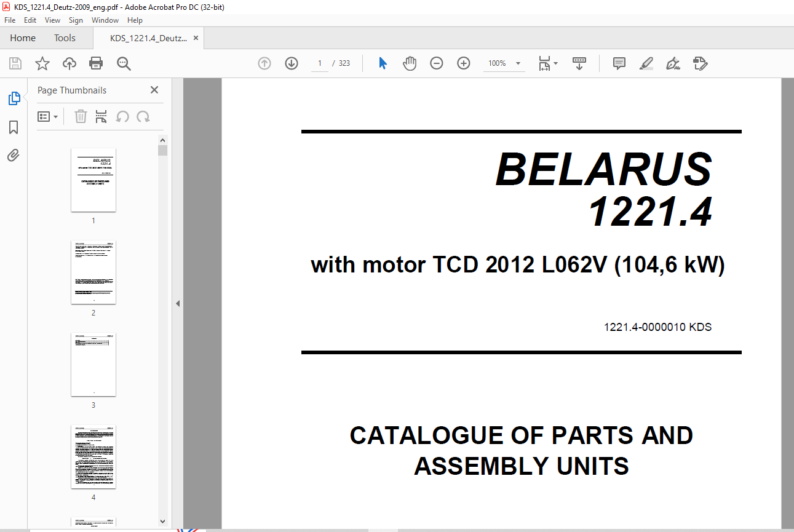
Task: Open the Edit menu
Action: 30,20
